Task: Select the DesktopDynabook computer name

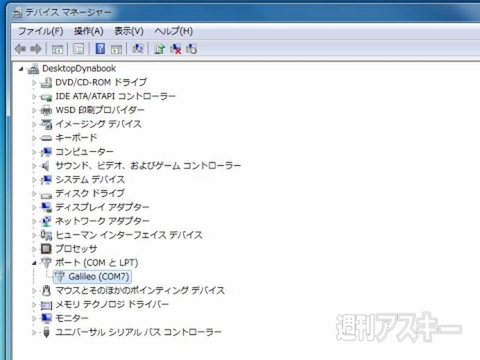Action: pos(79,69)
